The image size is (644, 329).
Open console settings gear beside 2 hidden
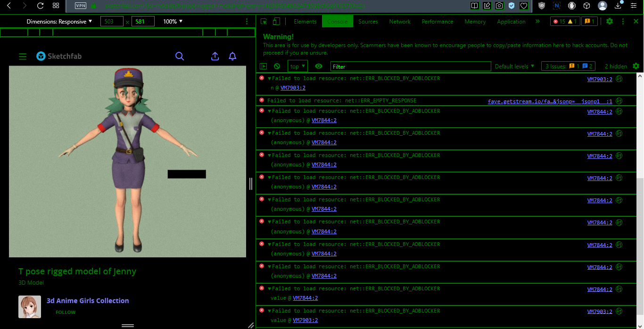coord(636,66)
